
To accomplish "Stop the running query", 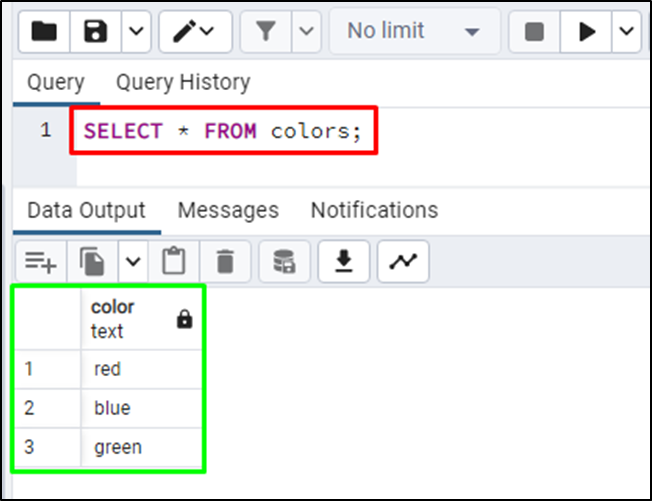I will click(534, 31).
